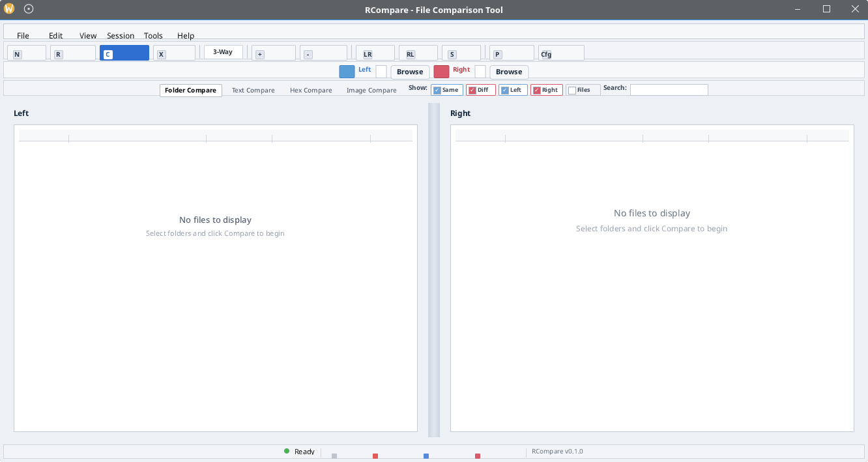The height and width of the screenshot is (462, 868).
Task: Click the 3-Way button
Action: pyautogui.click(x=223, y=52)
